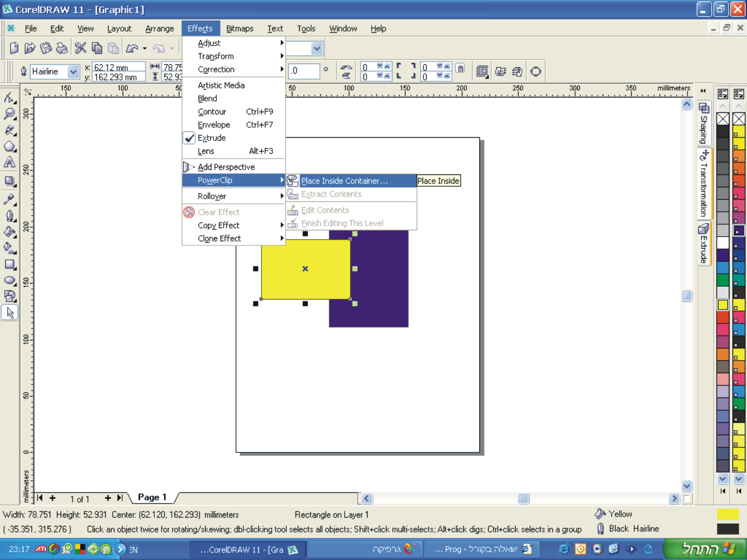Image resolution: width=747 pixels, height=560 pixels.
Task: Open the Hairline outline width dropdown
Action: point(73,71)
